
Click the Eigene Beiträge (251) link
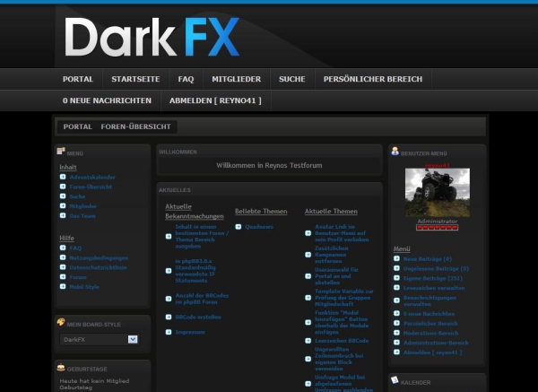click(x=430, y=277)
